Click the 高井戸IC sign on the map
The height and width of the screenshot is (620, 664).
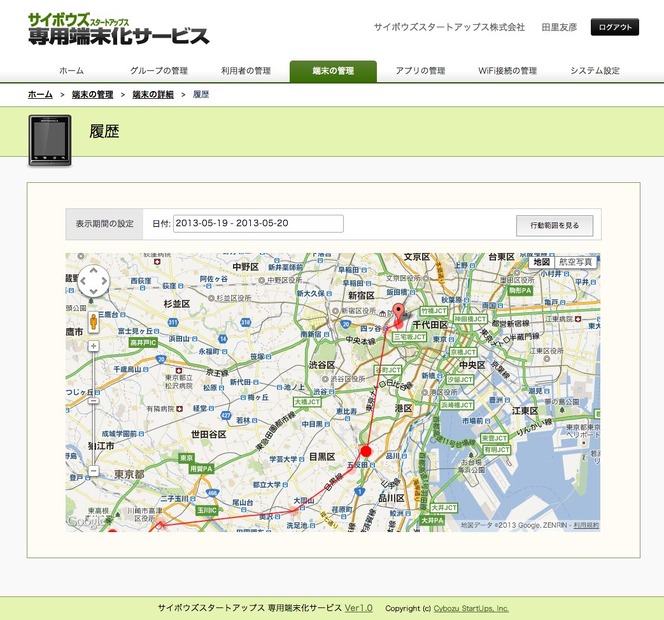click(x=144, y=343)
